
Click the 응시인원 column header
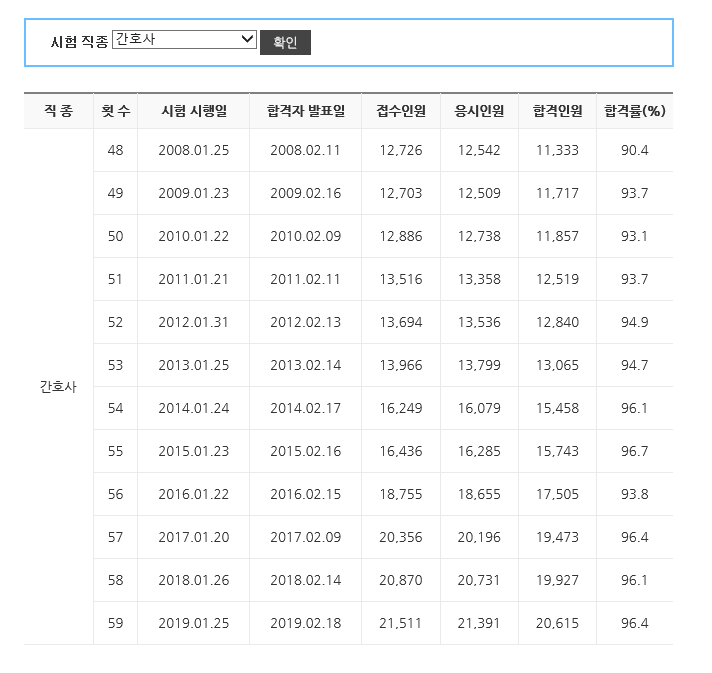pyautogui.click(x=479, y=111)
